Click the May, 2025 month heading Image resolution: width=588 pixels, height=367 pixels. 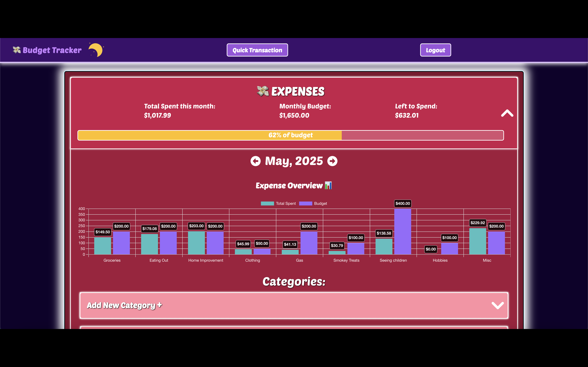(x=294, y=161)
